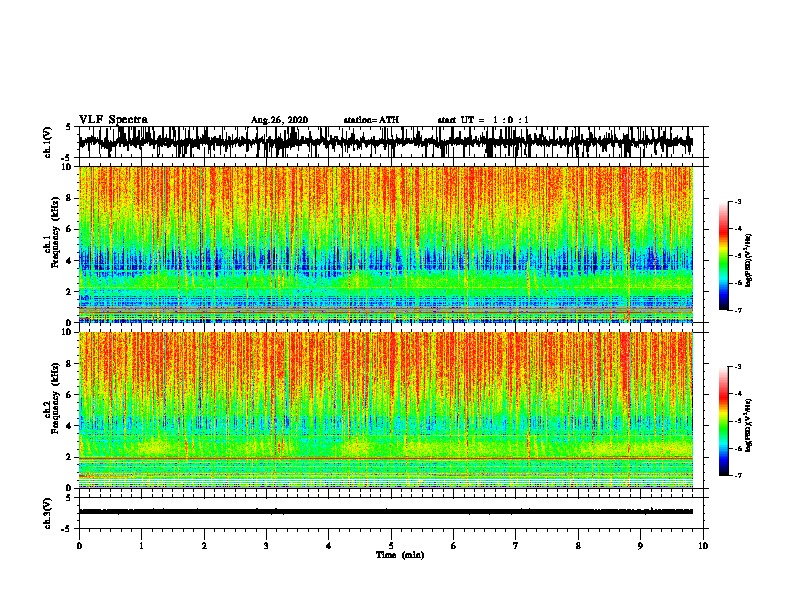Screen dimensions: 792x612
Task: Click the "Time (min)" axis title
Action: pyautogui.click(x=400, y=555)
